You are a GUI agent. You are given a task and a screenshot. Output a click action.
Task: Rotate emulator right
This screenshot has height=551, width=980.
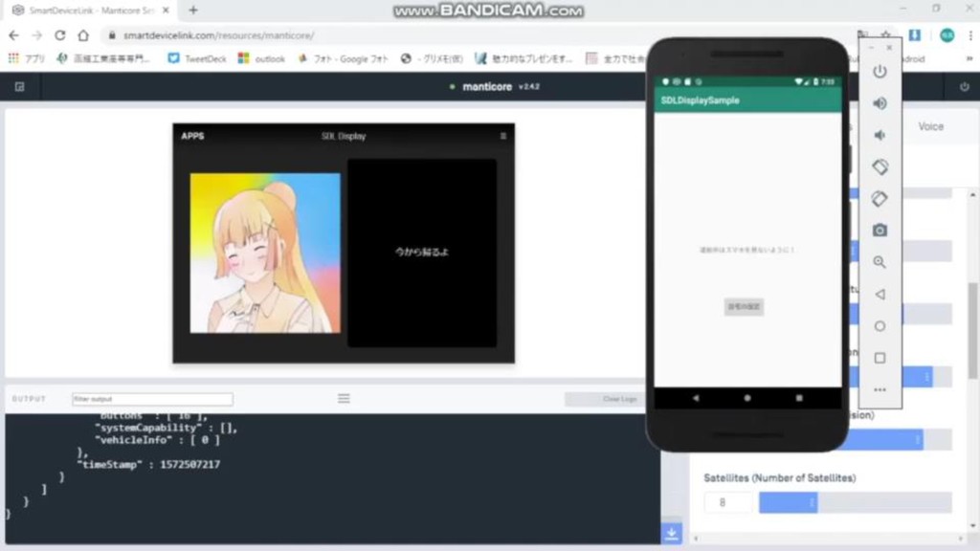[x=880, y=199]
